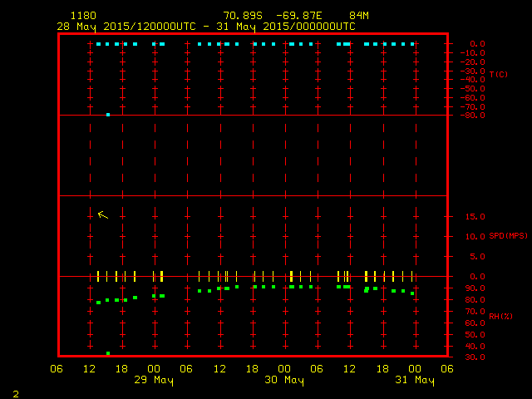Click the 30.0 humidity tick label
The image size is (532, 399).
coord(475,357)
